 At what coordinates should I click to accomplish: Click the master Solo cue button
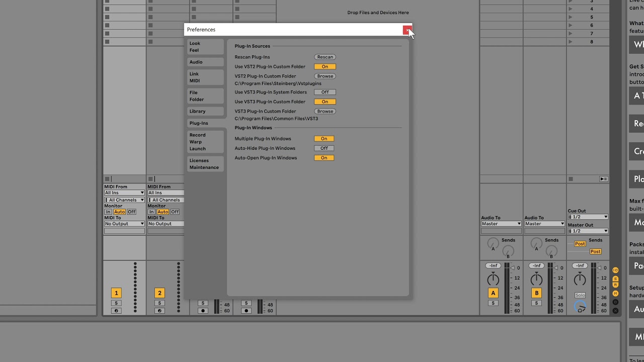click(580, 295)
